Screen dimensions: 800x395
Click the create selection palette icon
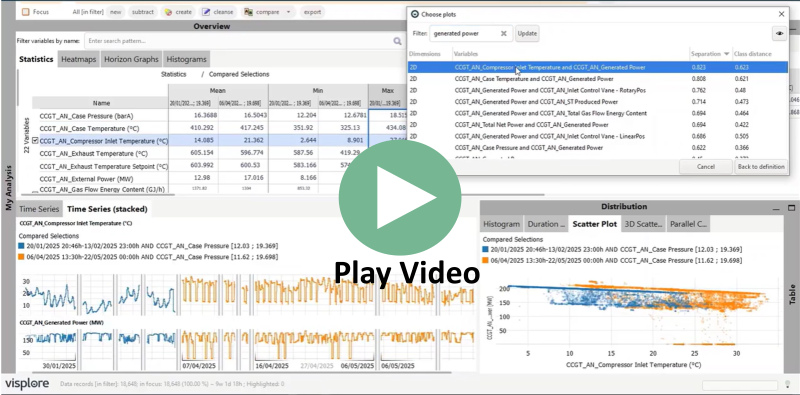(168, 12)
